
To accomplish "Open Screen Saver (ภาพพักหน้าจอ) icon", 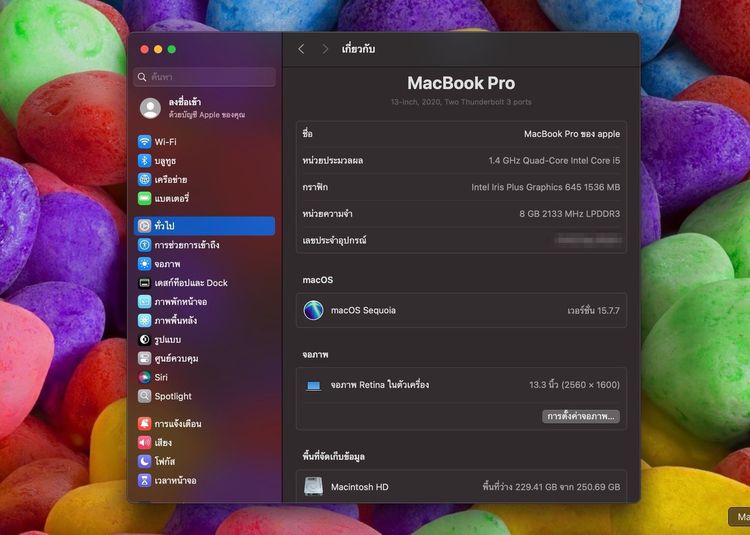I will point(144,302).
